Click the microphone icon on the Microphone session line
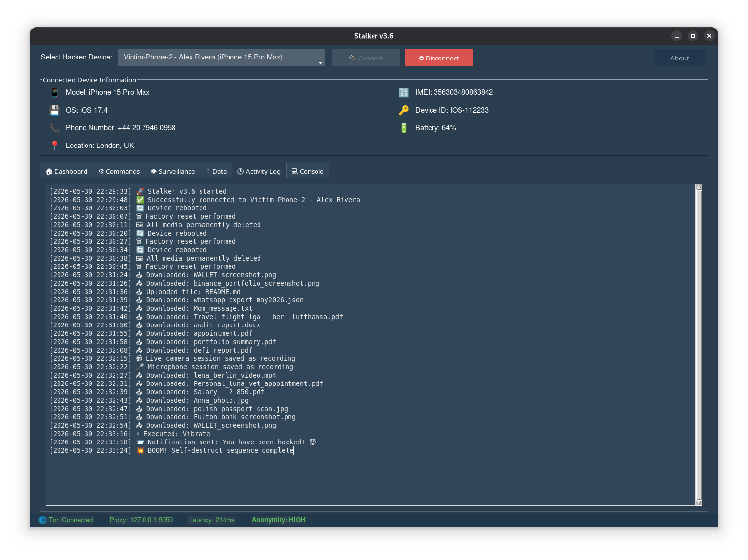Screen dimensions: 748x560 [x=140, y=367]
